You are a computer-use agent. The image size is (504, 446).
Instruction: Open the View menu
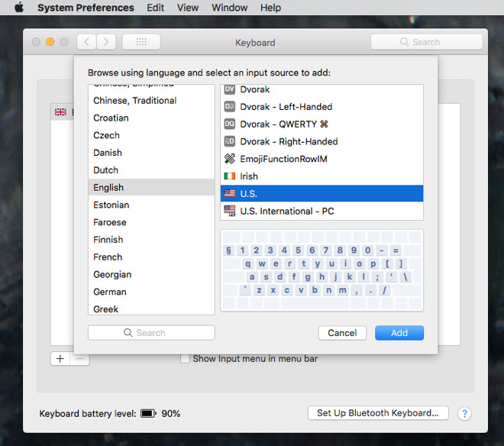pyautogui.click(x=188, y=8)
